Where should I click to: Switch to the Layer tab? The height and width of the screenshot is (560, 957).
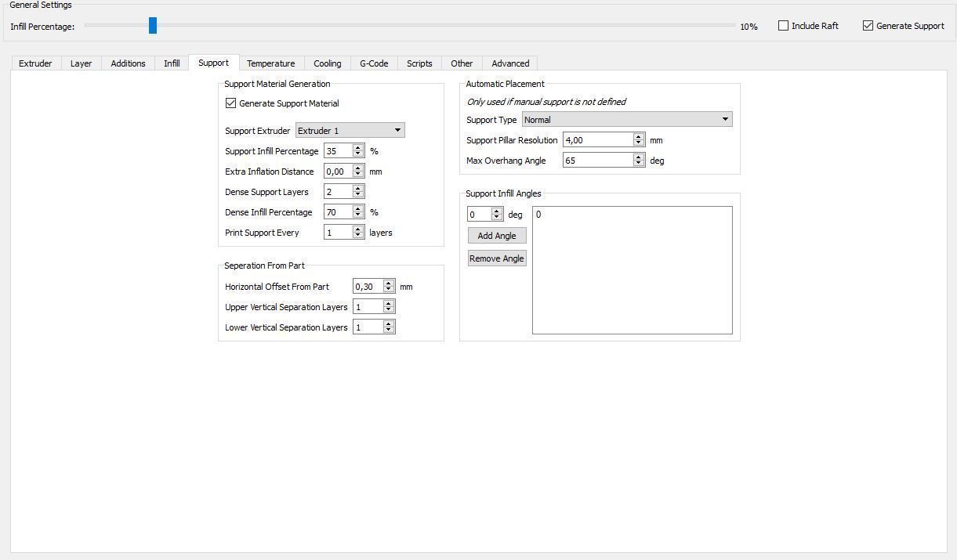[81, 63]
